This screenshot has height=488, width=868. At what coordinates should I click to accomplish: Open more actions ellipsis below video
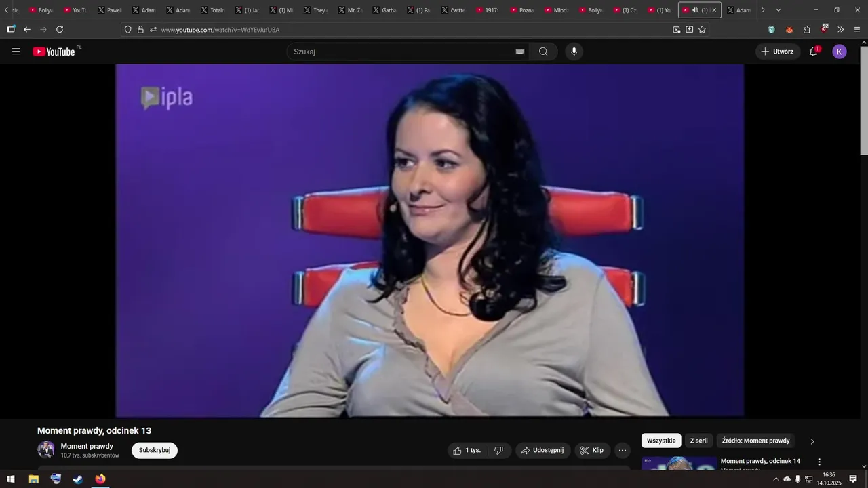click(x=622, y=450)
